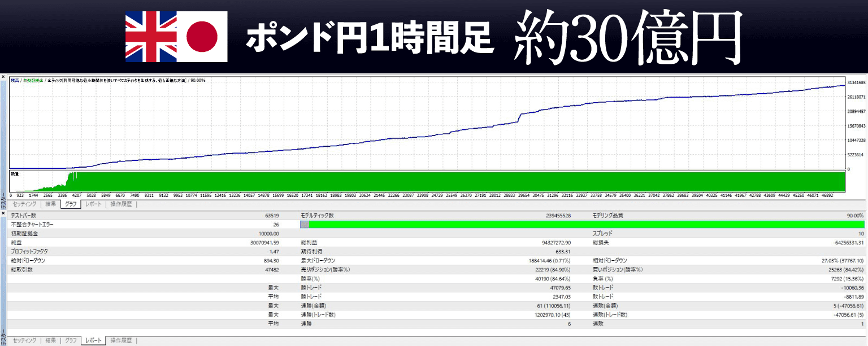Switch to 結果 tab in the graph panel
The height and width of the screenshot is (346, 868).
pos(51,204)
